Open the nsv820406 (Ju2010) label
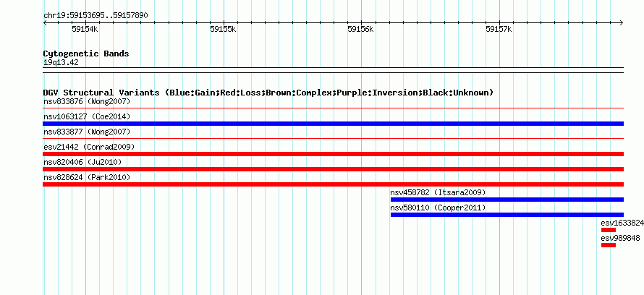644x295 pixels. pos(82,162)
